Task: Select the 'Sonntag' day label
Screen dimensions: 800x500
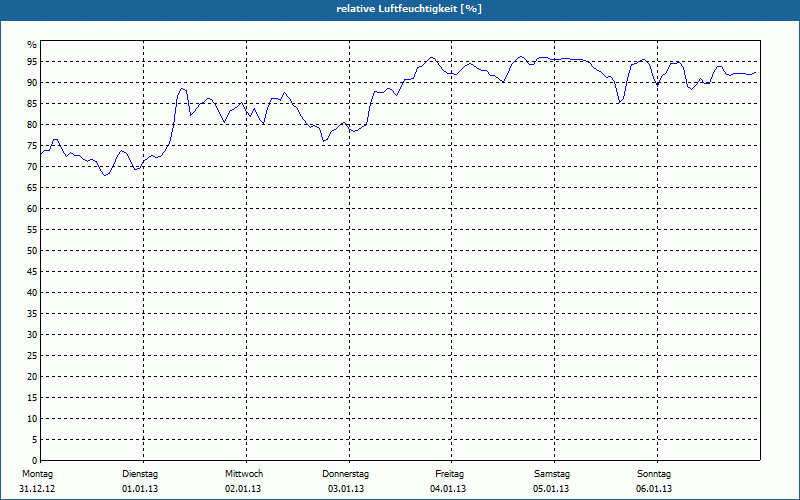Action: pos(654,474)
